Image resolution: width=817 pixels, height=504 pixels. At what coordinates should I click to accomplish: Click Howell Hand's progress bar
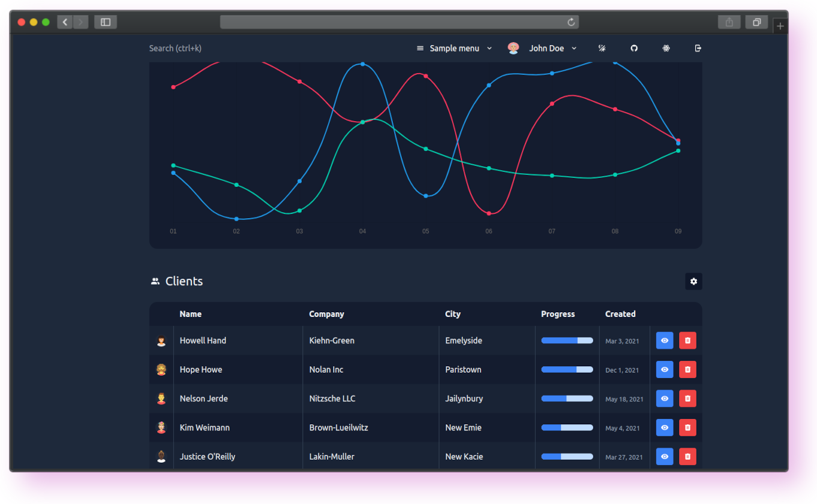[567, 340]
